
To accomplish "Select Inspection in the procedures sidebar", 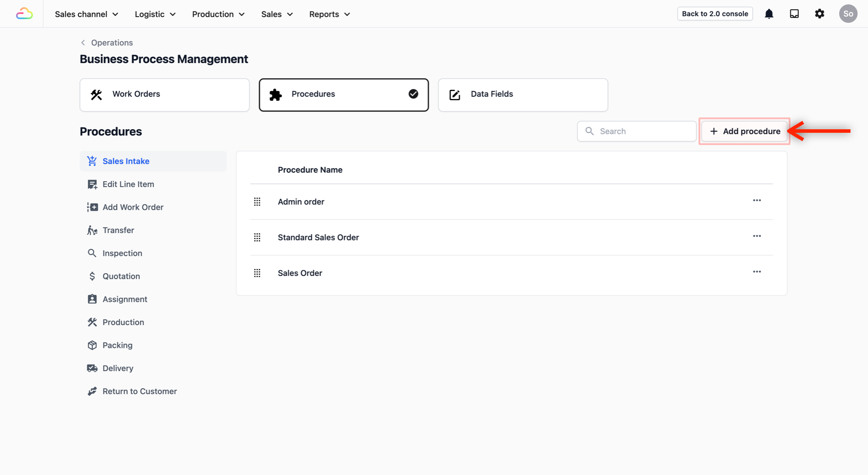I will click(122, 253).
